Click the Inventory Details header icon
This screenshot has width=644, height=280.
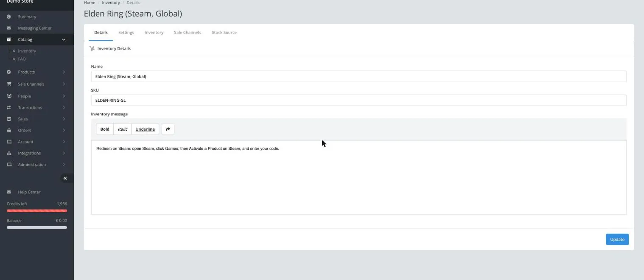click(x=92, y=48)
